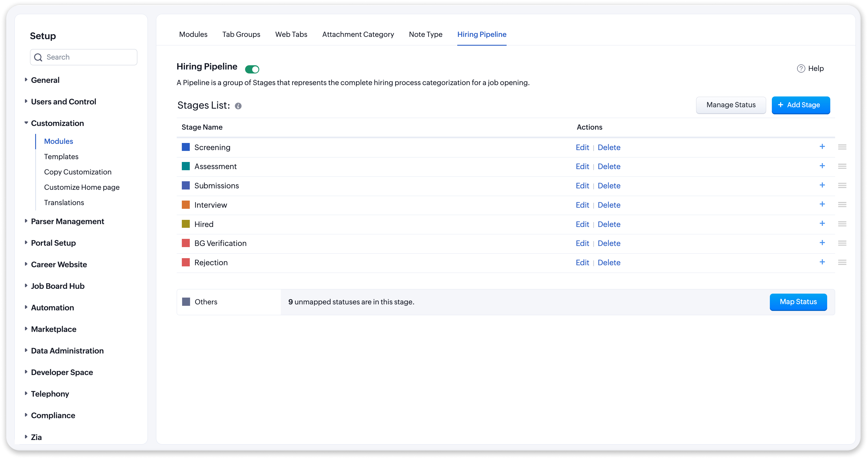Expand the Compliance section
Screen dimensions: 868x459
pyautogui.click(x=26, y=415)
